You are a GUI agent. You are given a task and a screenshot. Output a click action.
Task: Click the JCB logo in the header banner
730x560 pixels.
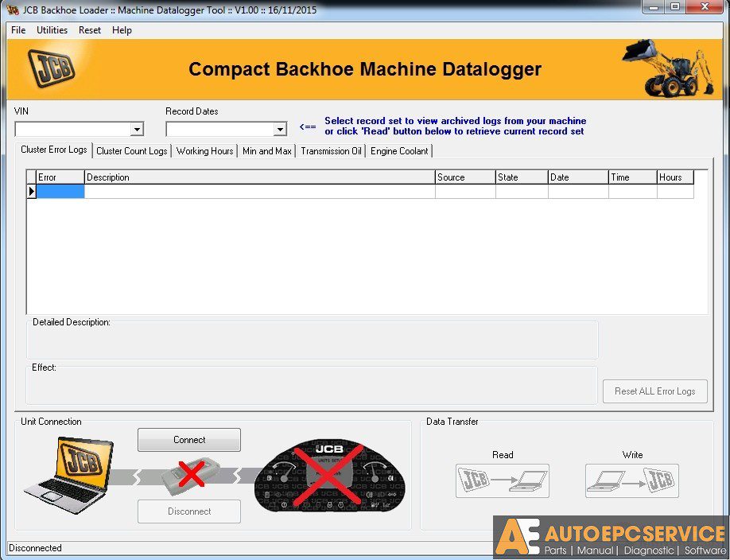click(49, 69)
